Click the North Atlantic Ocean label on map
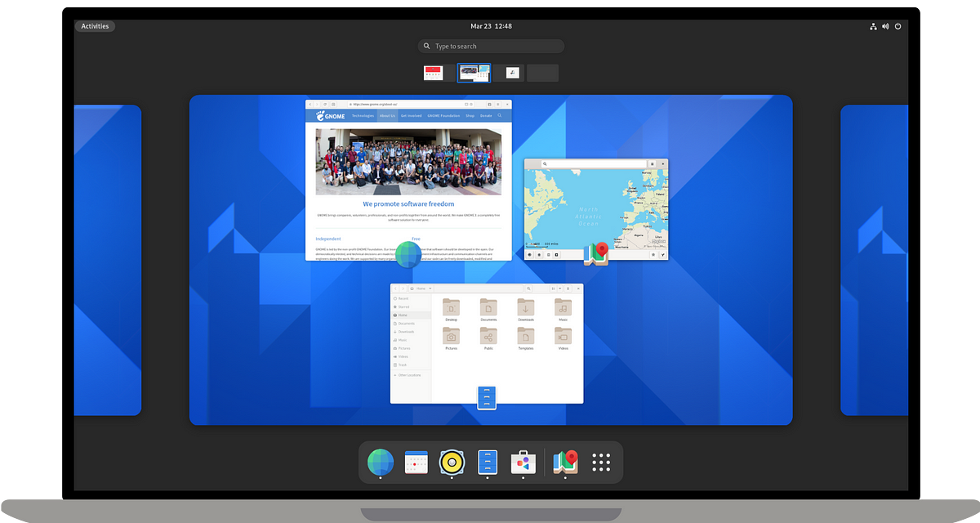The image size is (980, 523). coord(588,217)
